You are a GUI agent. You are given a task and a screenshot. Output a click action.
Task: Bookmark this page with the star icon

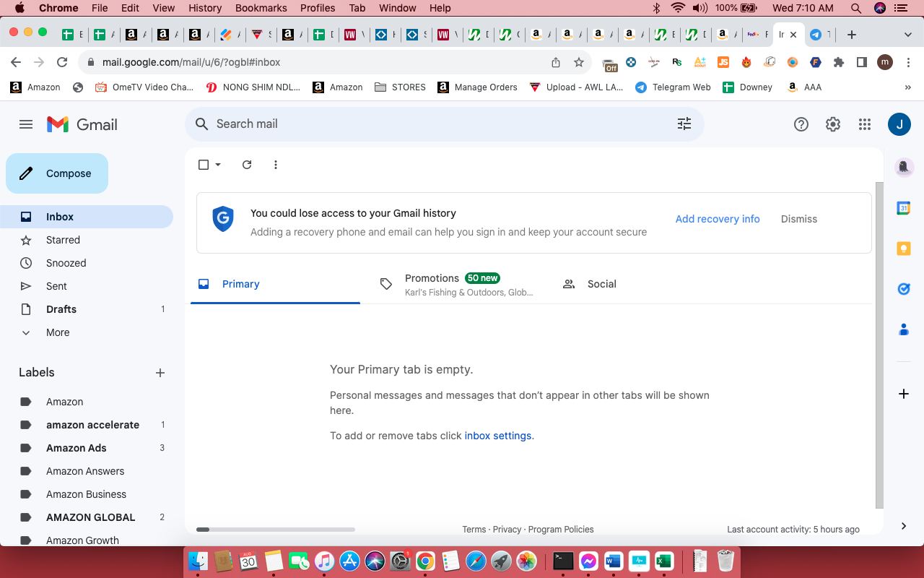tap(579, 62)
